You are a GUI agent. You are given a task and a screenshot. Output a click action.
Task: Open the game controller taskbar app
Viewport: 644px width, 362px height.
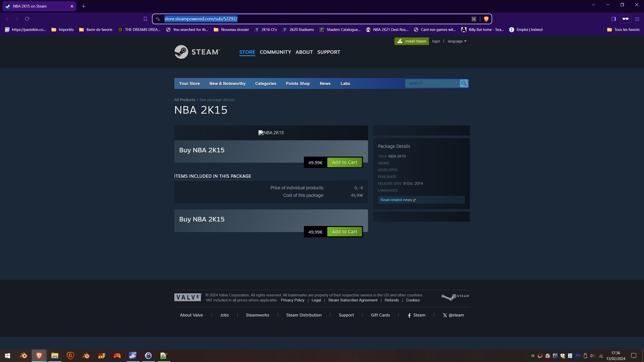(x=117, y=356)
